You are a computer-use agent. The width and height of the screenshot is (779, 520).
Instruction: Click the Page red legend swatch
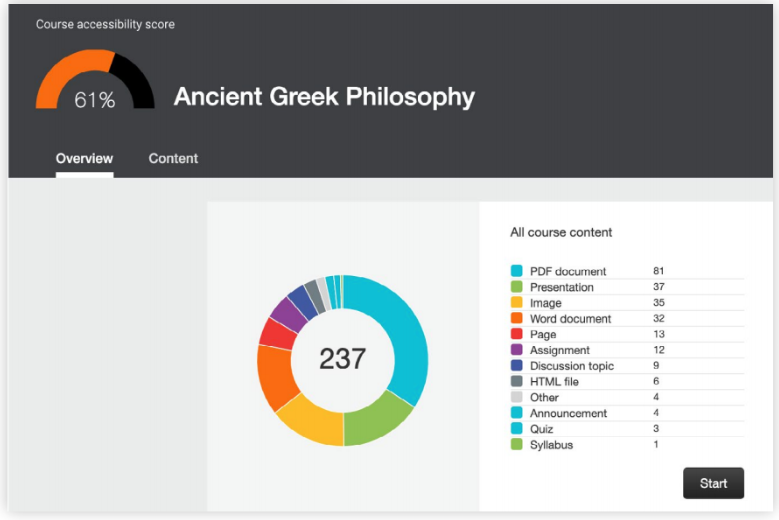(517, 334)
